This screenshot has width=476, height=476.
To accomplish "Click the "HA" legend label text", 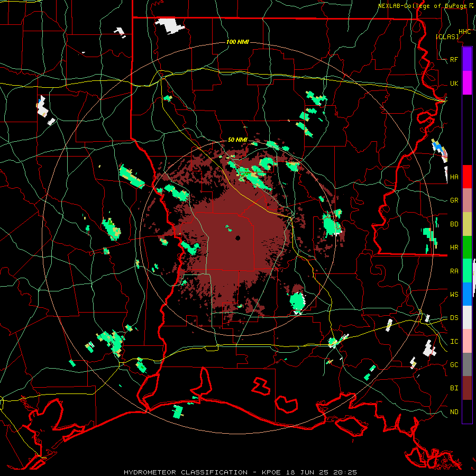I will 454,177.
